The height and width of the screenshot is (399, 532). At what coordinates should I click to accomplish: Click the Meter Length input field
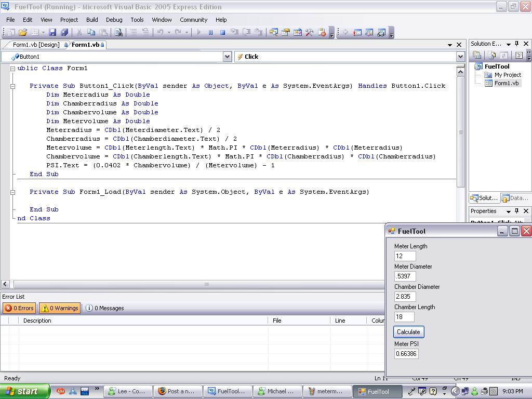(x=405, y=256)
